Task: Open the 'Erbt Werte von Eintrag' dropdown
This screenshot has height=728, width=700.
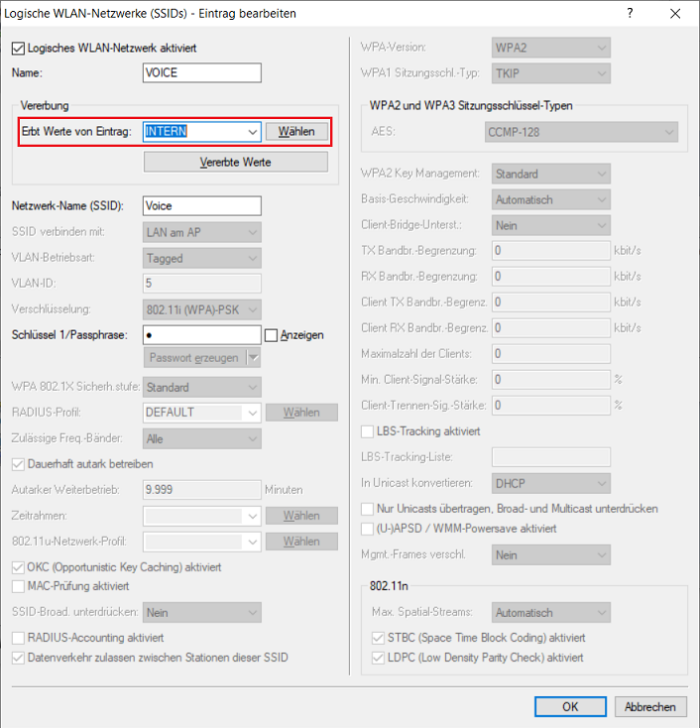Action: tap(252, 131)
